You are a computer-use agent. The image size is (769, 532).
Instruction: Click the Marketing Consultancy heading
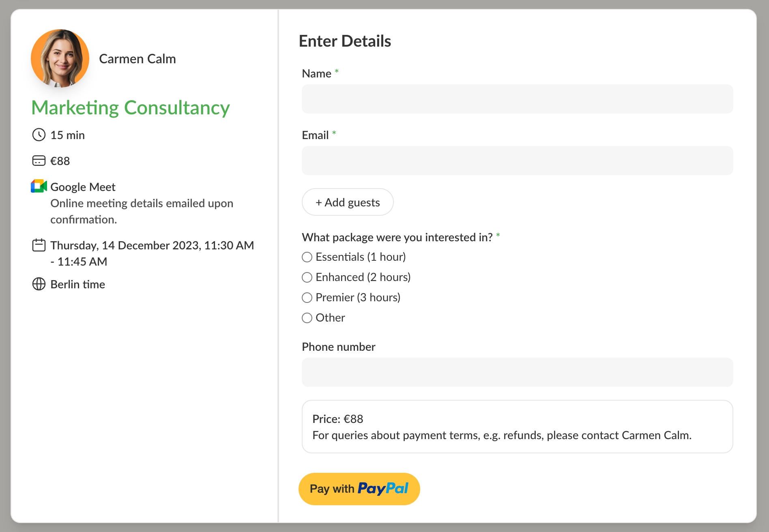click(x=131, y=108)
